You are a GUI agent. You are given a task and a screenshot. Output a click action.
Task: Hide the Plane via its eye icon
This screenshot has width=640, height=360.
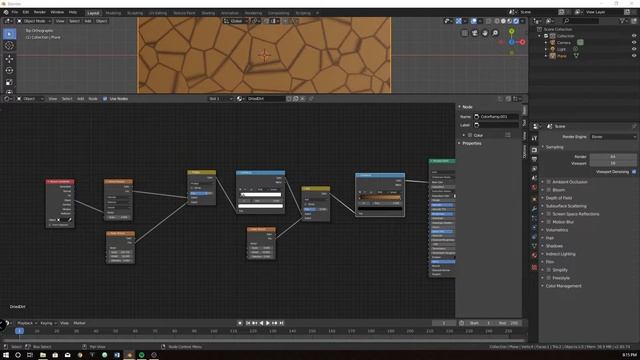coord(634,56)
